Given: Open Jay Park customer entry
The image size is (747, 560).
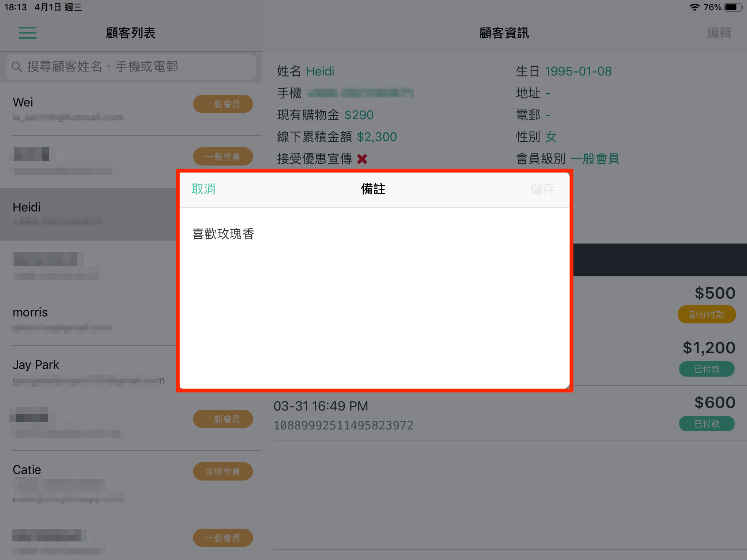Looking at the screenshot, I should (x=88, y=372).
